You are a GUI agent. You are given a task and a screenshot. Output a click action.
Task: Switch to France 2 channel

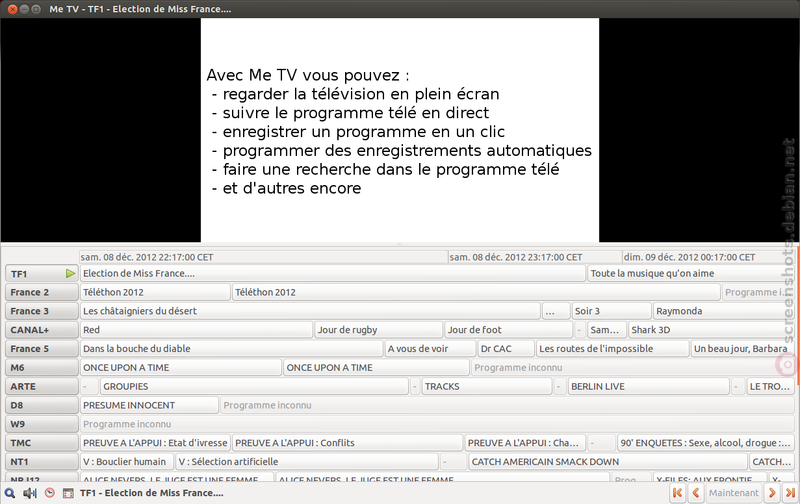tap(41, 292)
